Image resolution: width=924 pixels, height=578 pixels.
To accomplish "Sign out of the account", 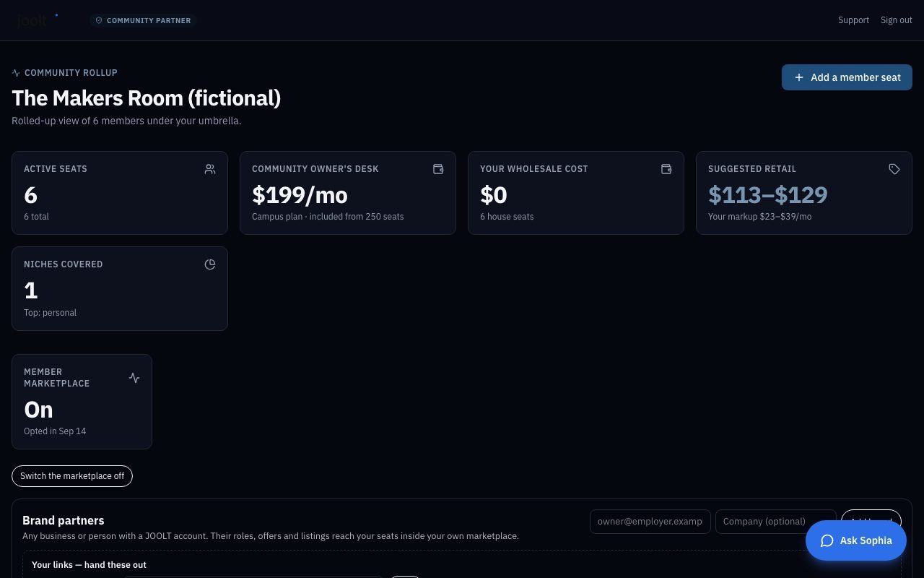I will point(897,20).
